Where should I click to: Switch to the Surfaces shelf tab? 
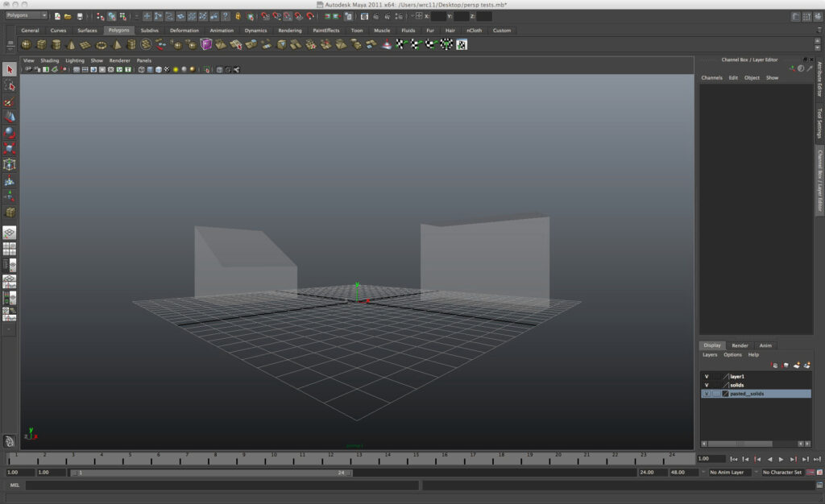87,31
